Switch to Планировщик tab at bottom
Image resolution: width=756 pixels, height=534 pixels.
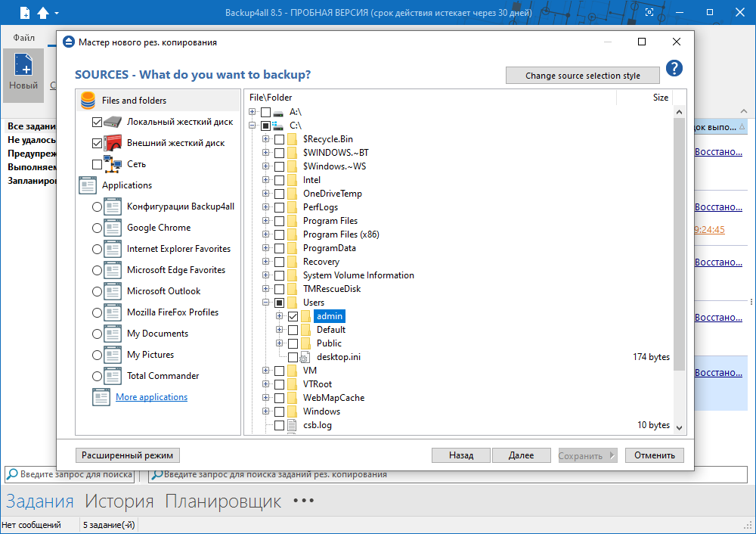tap(223, 501)
